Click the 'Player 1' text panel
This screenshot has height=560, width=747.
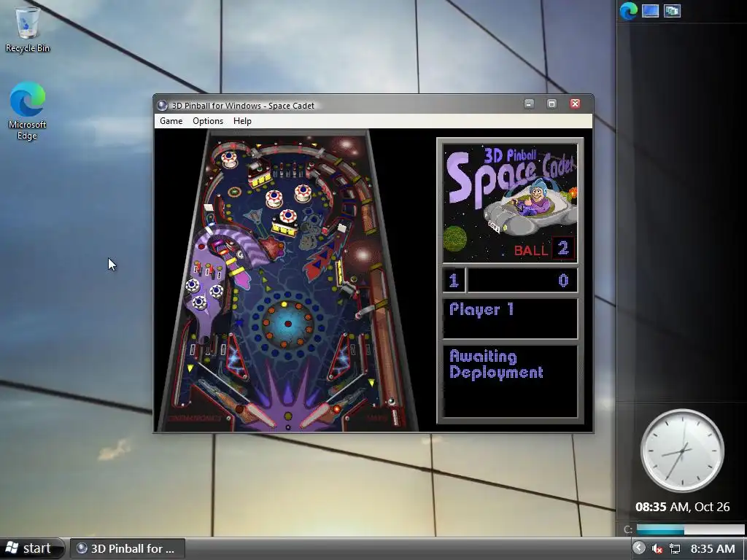click(x=510, y=319)
